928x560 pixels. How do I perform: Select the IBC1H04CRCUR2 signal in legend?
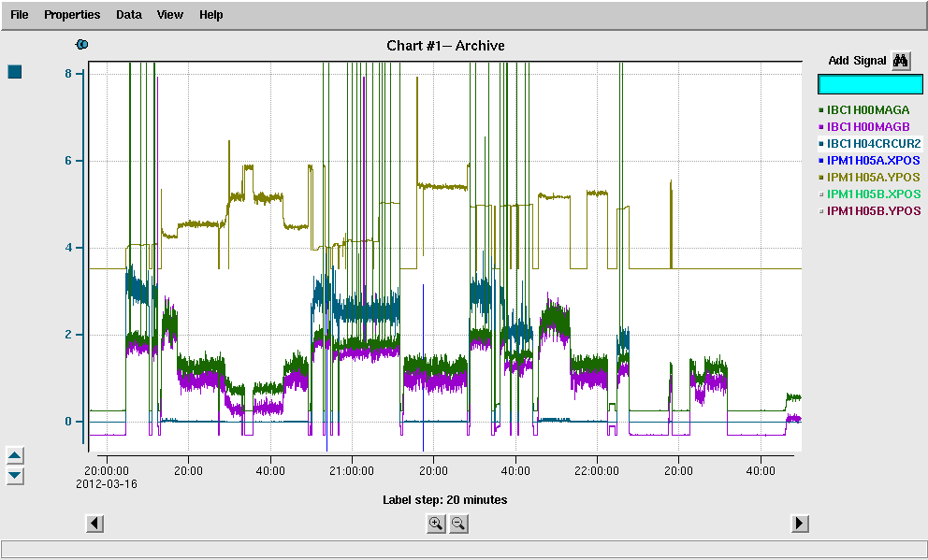(x=874, y=144)
